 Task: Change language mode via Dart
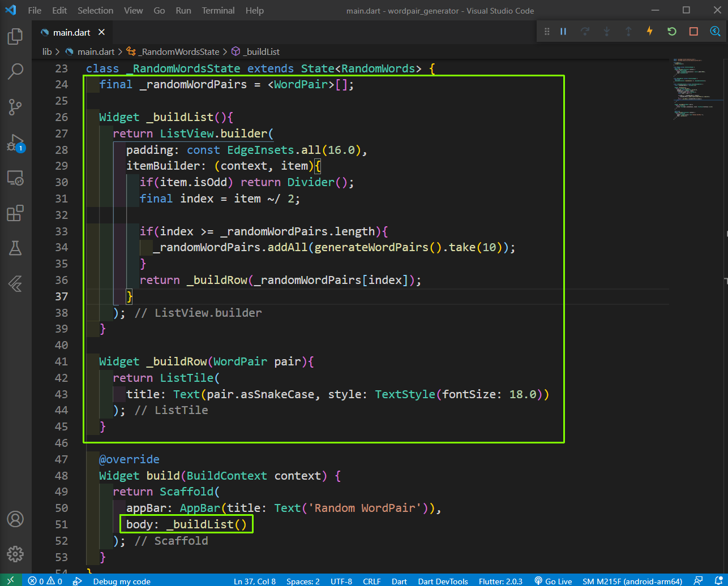tap(399, 581)
